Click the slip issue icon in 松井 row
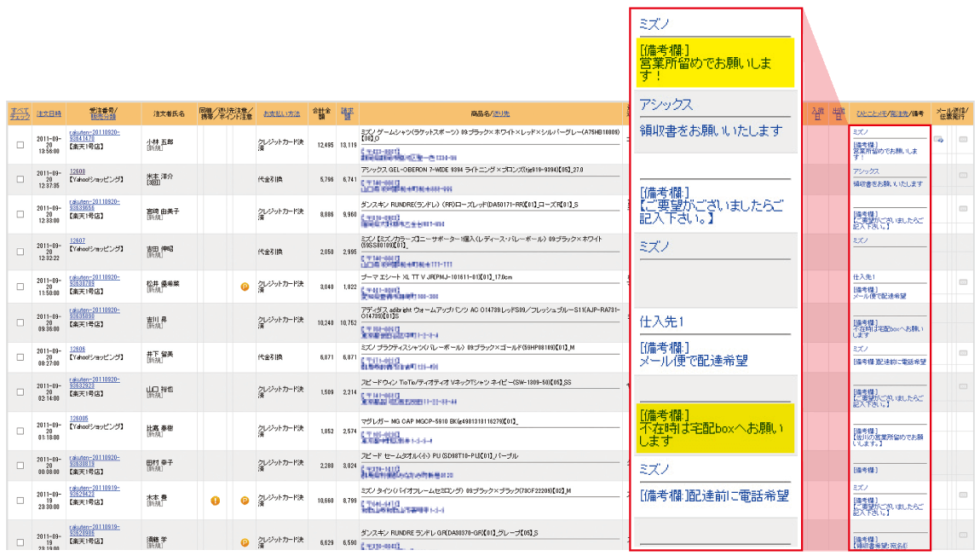 (x=963, y=282)
